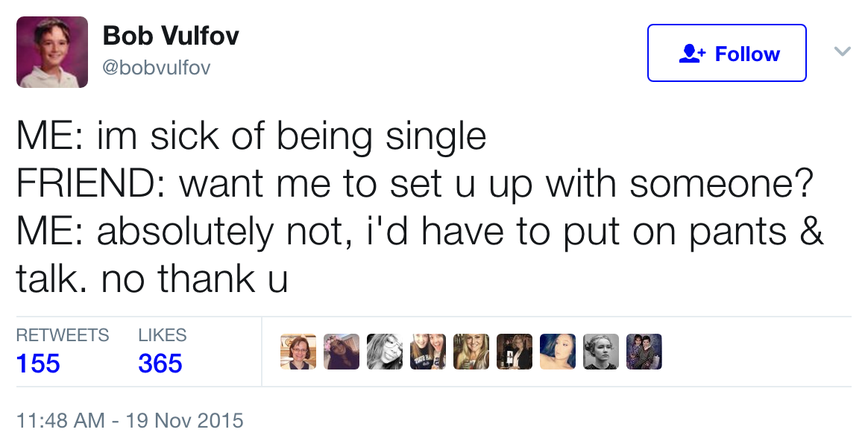Screen dimensions: 868x444
Task: Click the RETWEETS label
Action: (x=63, y=335)
